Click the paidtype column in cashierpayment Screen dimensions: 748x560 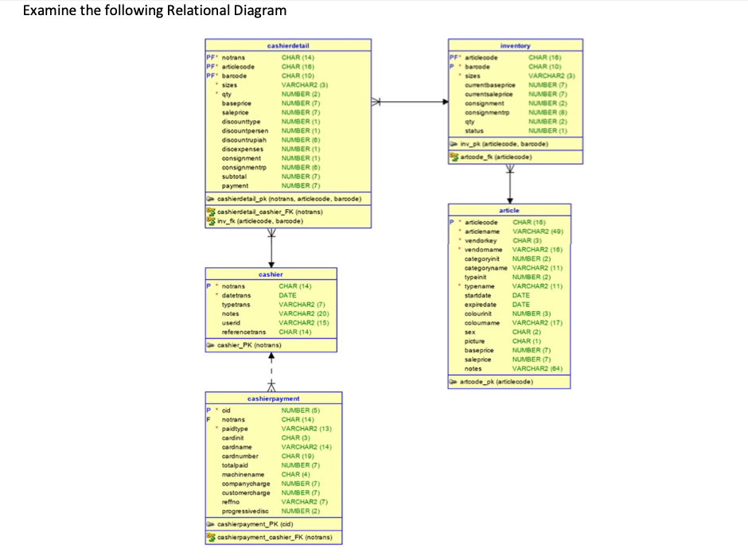click(x=235, y=429)
